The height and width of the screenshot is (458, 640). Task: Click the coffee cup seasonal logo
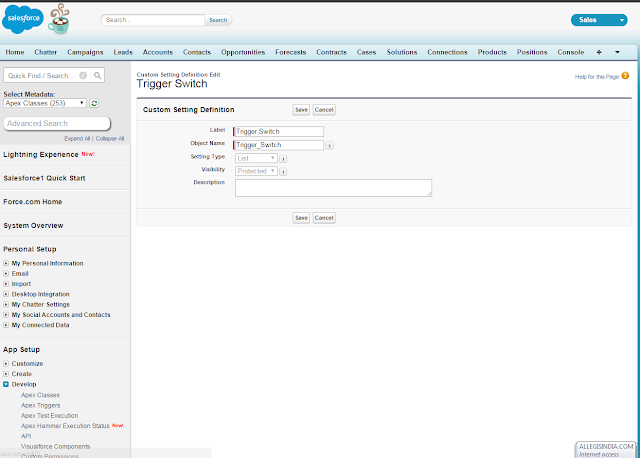(x=59, y=19)
